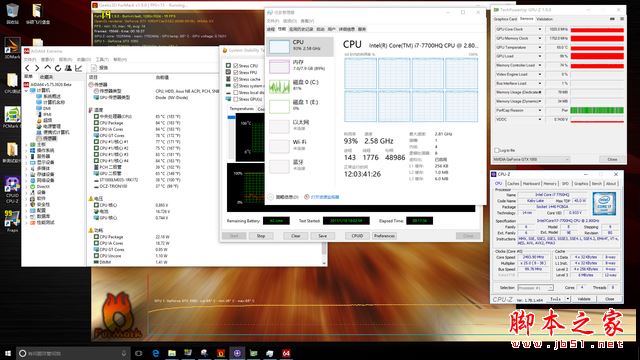Enable Log to file in GPU-Z

coord(497,150)
